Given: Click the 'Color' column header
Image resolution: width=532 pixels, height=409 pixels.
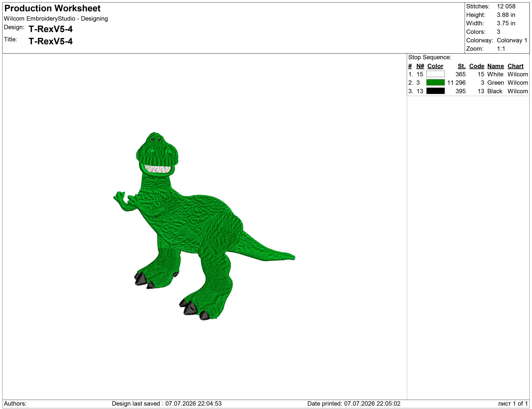Looking at the screenshot, I should point(435,66).
